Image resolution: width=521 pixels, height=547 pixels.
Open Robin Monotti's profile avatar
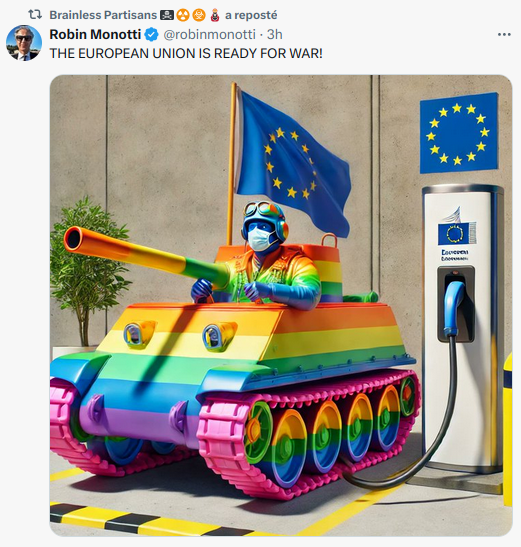(24, 43)
